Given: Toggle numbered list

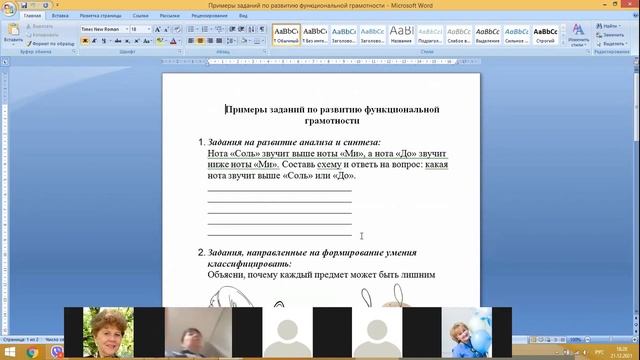Looking at the screenshot, I should [x=204, y=29].
